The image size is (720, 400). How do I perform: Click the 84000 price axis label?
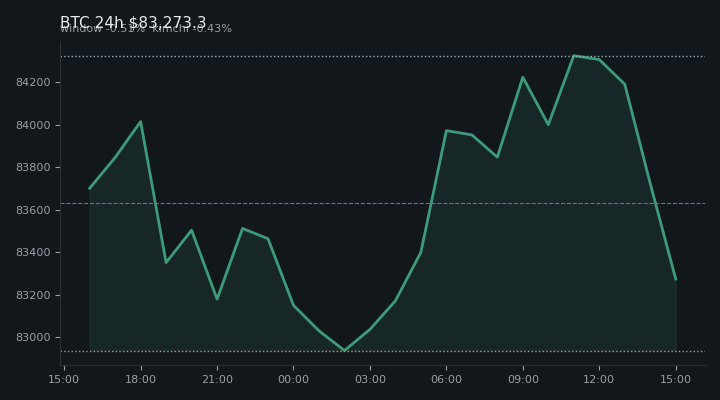[x=31, y=125]
